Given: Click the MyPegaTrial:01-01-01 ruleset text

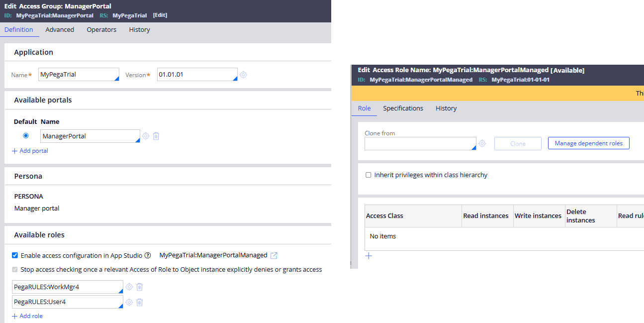Looking at the screenshot, I should pyautogui.click(x=521, y=80).
